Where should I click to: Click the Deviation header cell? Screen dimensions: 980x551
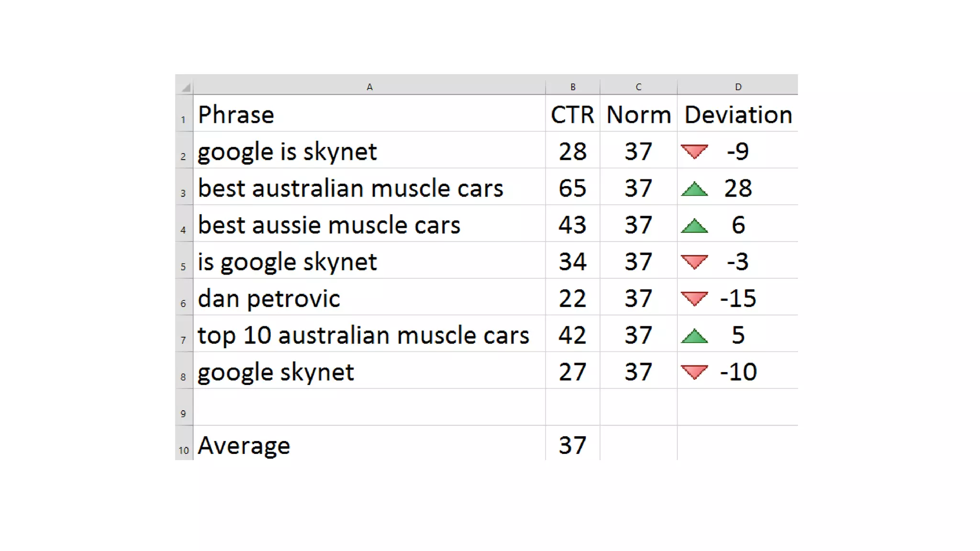[x=738, y=115]
